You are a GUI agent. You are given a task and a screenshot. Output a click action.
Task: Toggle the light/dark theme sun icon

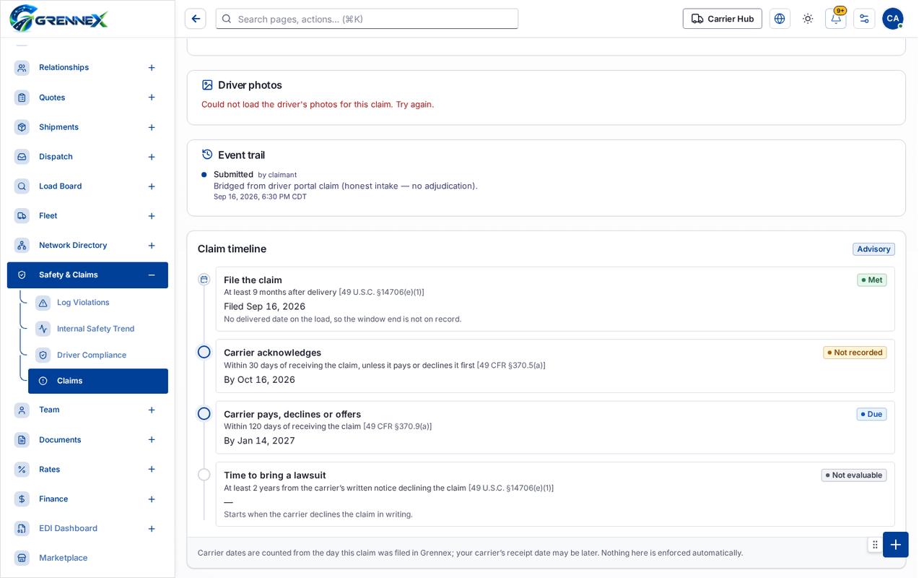[808, 19]
